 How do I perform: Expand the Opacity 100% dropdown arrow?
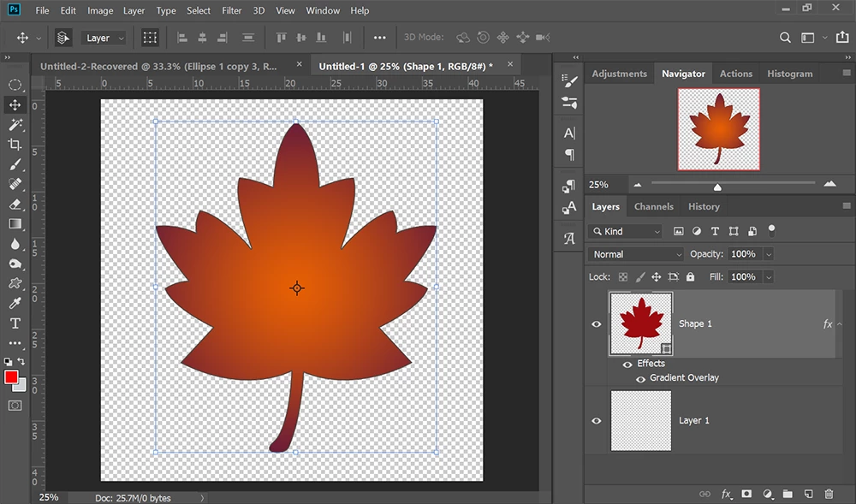tap(768, 254)
